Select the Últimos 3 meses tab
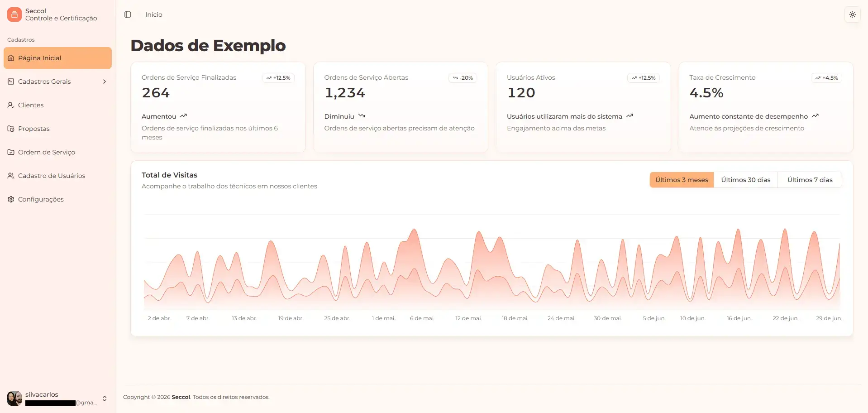This screenshot has width=868, height=413. tap(682, 179)
